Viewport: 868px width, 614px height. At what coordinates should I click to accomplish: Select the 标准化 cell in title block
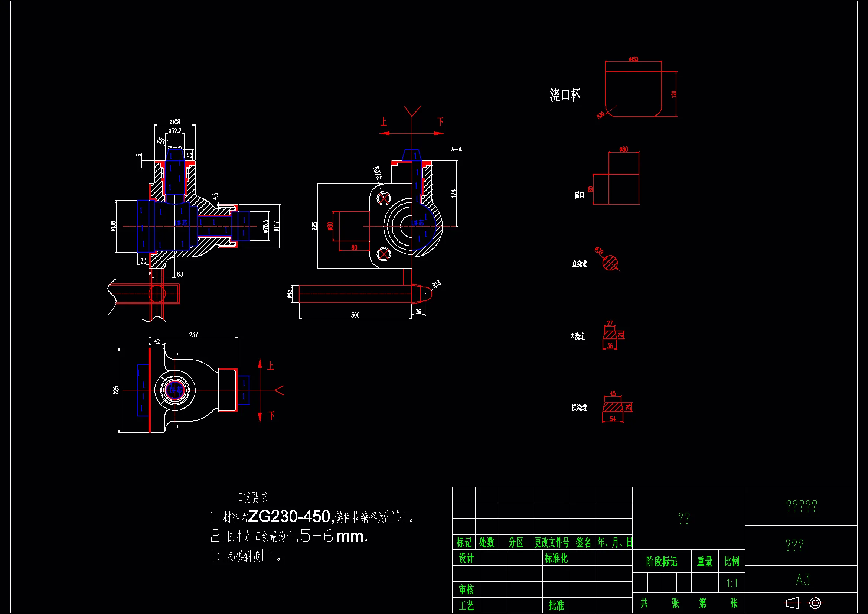[556, 558]
